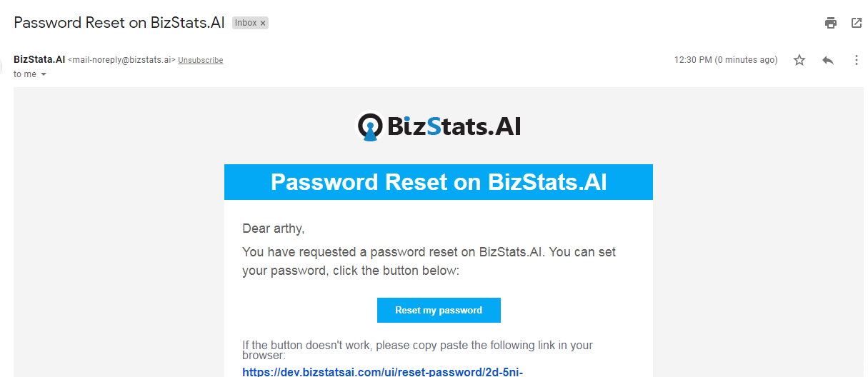This screenshot has width=868, height=377.
Task: Click the 12:30 PM timestamp
Action: click(726, 60)
